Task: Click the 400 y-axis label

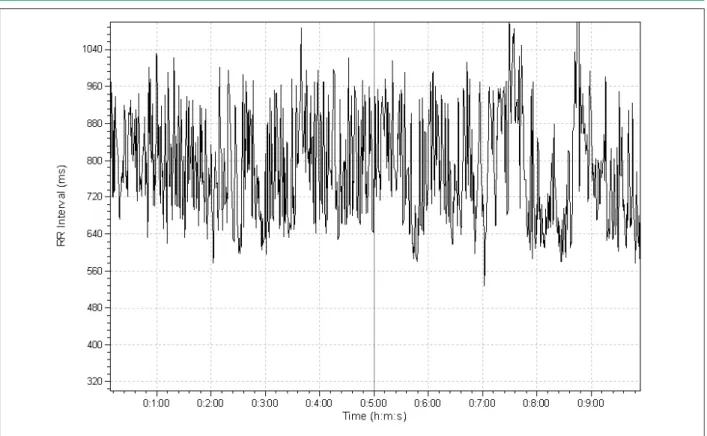Action: 94,344
